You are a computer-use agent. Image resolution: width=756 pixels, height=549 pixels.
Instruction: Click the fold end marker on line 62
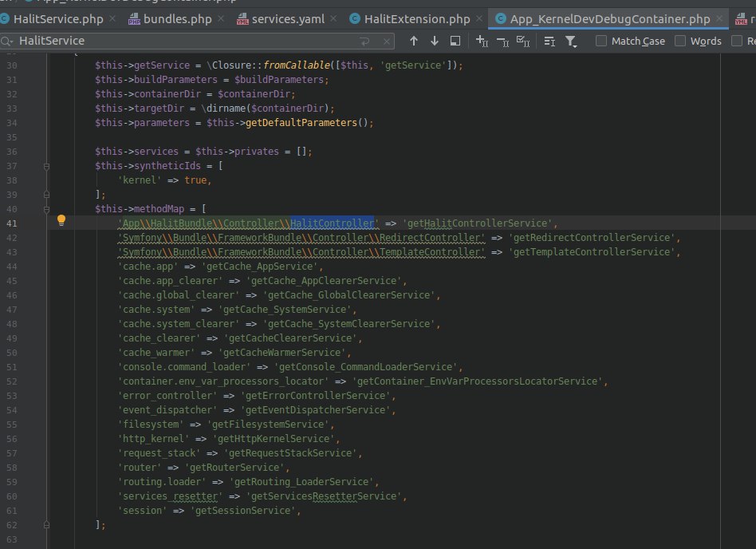pos(47,525)
